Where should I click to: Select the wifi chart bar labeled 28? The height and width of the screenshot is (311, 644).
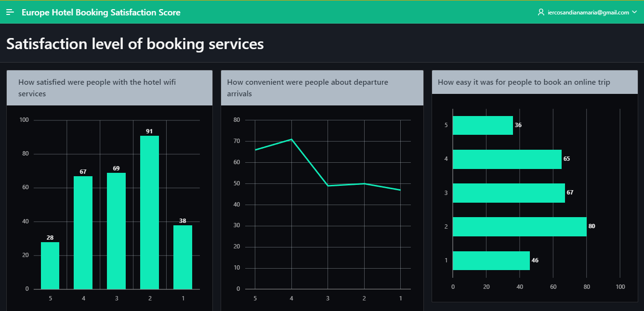click(x=50, y=265)
